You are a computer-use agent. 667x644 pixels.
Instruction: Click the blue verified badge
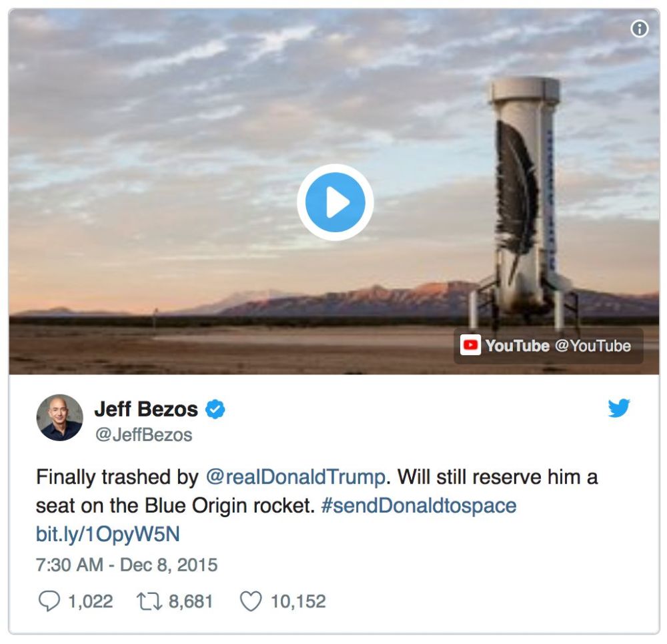(x=215, y=409)
